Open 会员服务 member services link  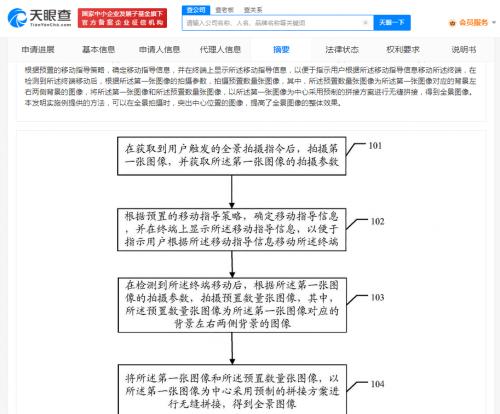473,23
